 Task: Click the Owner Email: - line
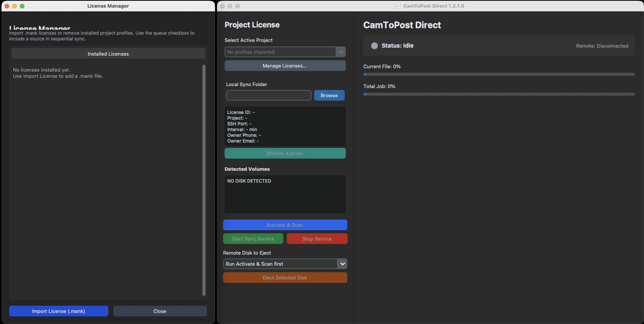(x=243, y=141)
